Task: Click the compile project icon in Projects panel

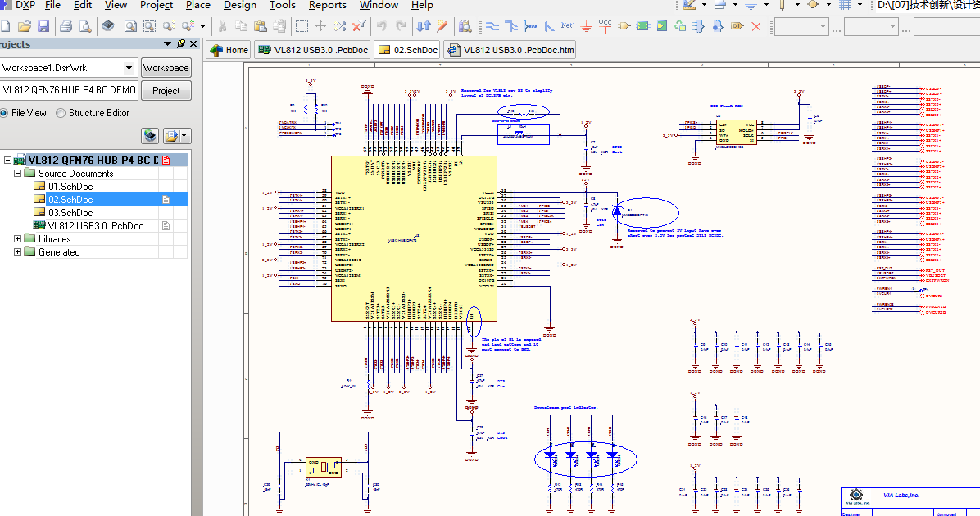Action: pos(150,136)
